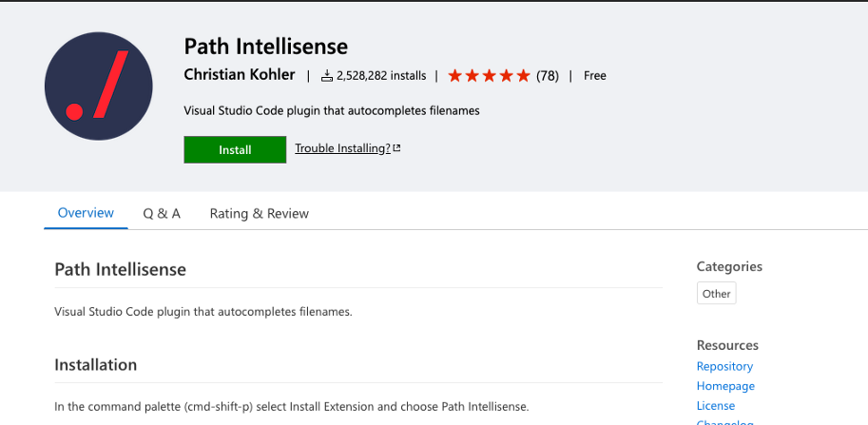Viewport: 868px width, 425px height.
Task: Click the Categories sidebar heading
Action: tap(729, 267)
